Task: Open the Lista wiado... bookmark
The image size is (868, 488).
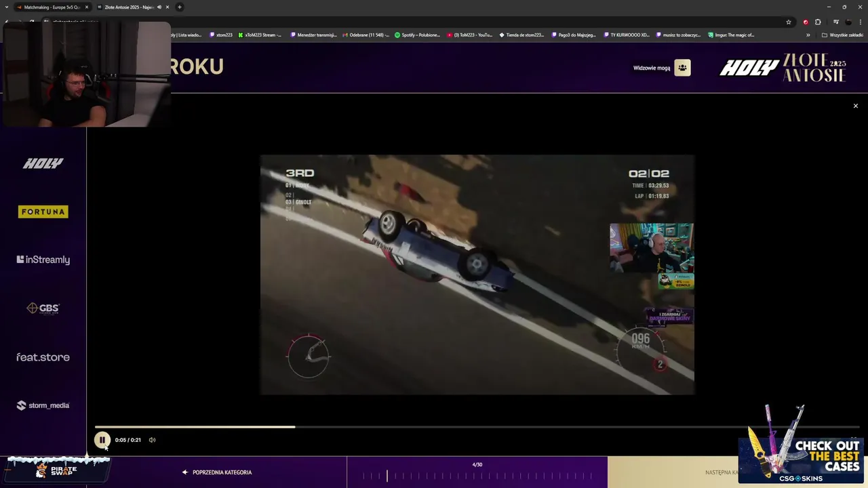Action: (186, 35)
